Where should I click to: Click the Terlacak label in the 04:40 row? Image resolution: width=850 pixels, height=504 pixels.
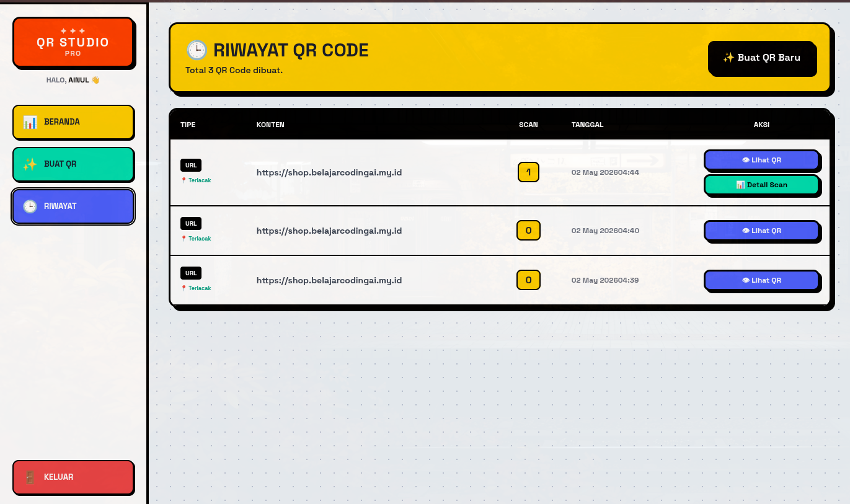pos(196,239)
